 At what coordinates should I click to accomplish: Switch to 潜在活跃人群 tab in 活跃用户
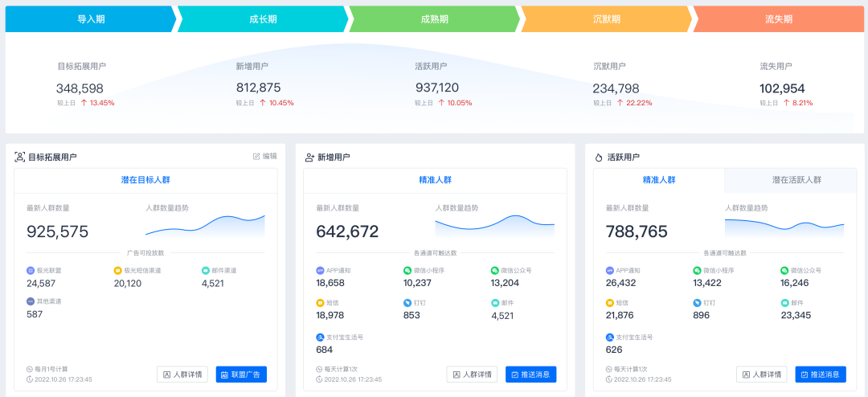[x=791, y=181]
